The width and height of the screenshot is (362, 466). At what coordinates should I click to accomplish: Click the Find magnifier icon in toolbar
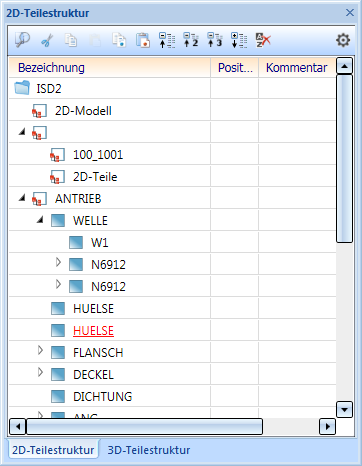pos(22,40)
